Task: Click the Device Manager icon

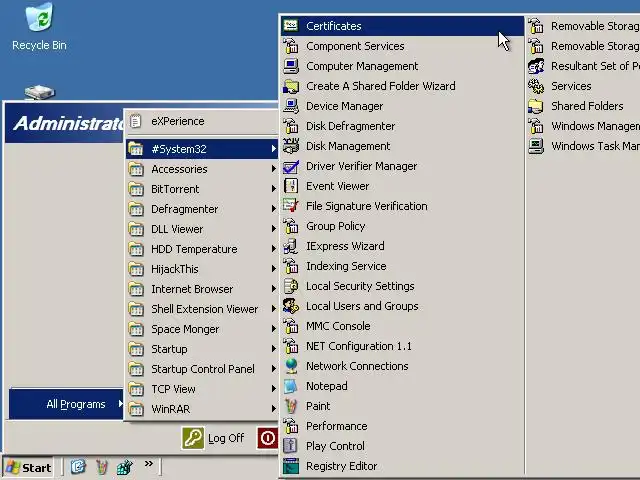Action: 291,106
